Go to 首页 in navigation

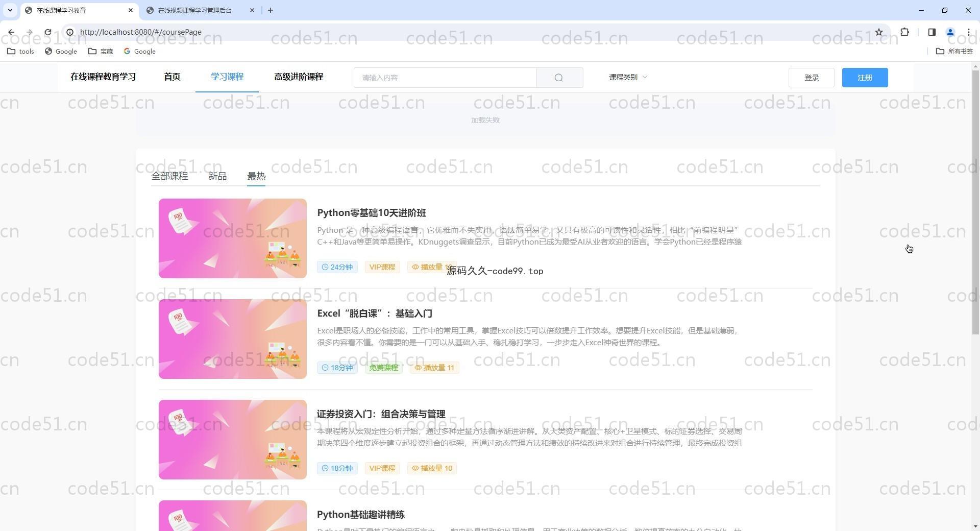172,77
